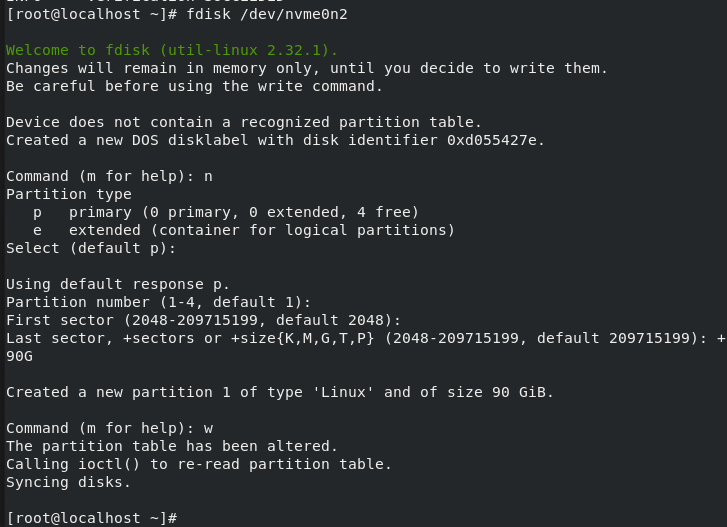Click the 'The partition table has been altered.' line
This screenshot has width=727, height=527.
click(x=172, y=446)
